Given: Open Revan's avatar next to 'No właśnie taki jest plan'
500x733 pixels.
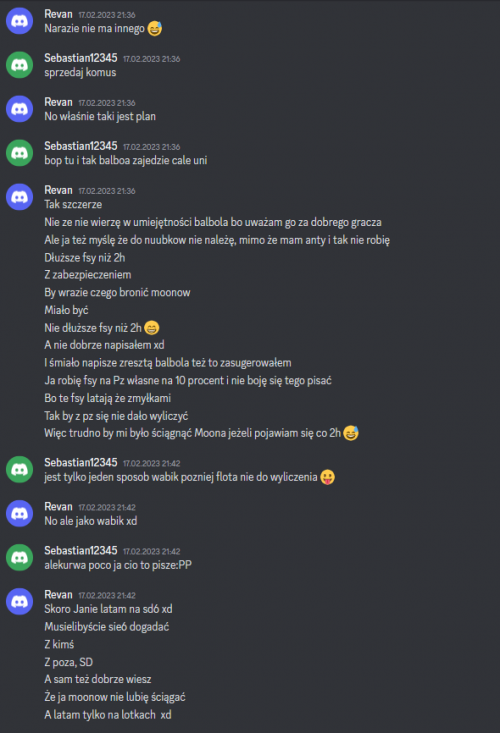Looking at the screenshot, I should (19, 109).
